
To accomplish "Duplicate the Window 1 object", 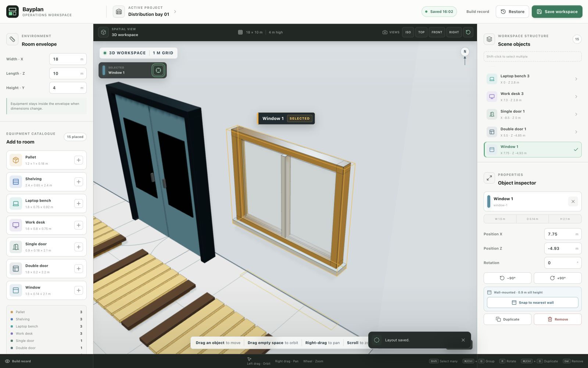I will [508, 319].
